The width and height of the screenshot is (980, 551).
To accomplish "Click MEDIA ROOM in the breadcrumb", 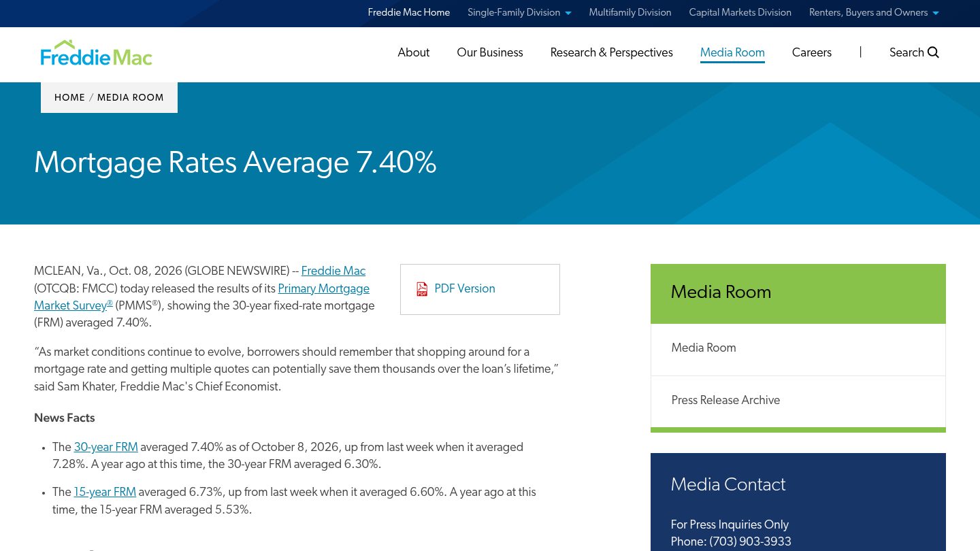I will [x=131, y=98].
